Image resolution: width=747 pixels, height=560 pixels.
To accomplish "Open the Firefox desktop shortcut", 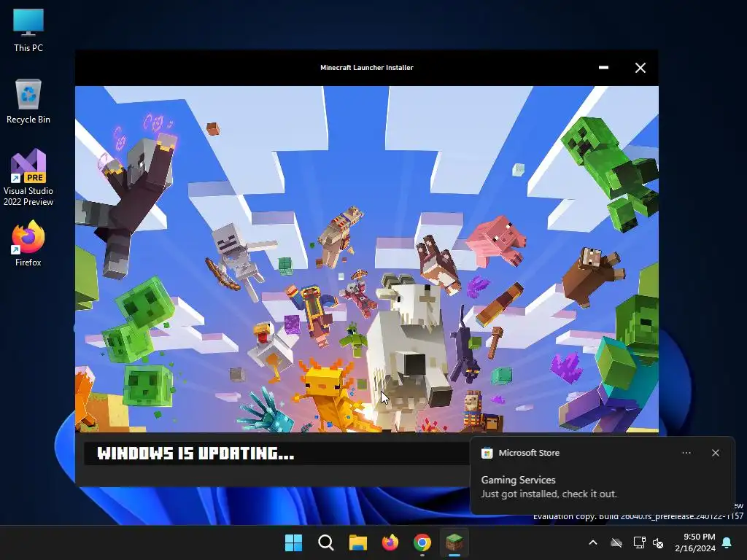I will click(28, 244).
